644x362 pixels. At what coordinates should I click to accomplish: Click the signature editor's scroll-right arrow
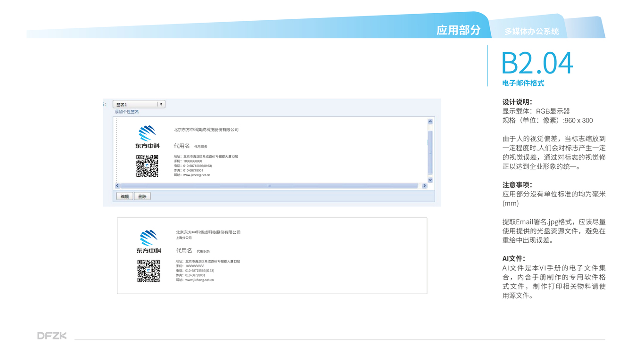pos(424,186)
